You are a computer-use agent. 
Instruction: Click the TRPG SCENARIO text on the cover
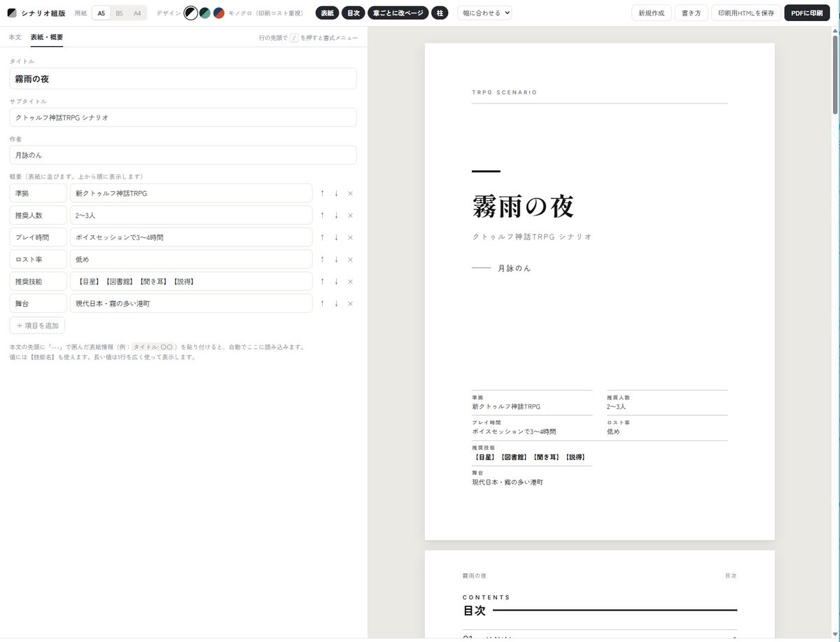point(505,92)
